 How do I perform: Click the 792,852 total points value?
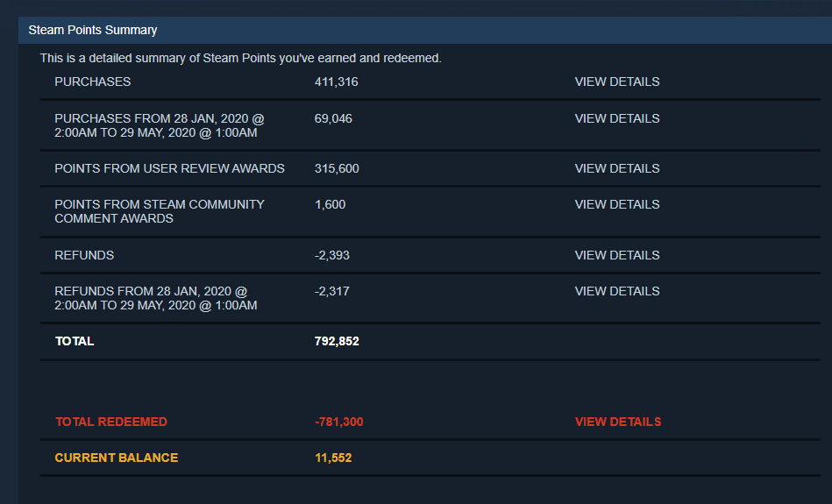(x=337, y=341)
